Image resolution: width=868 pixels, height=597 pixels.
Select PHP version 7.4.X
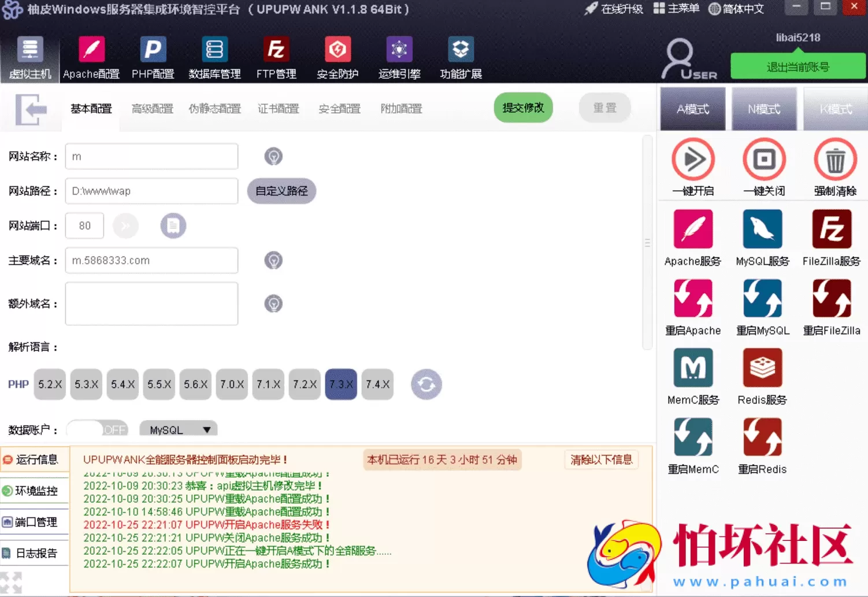(377, 384)
